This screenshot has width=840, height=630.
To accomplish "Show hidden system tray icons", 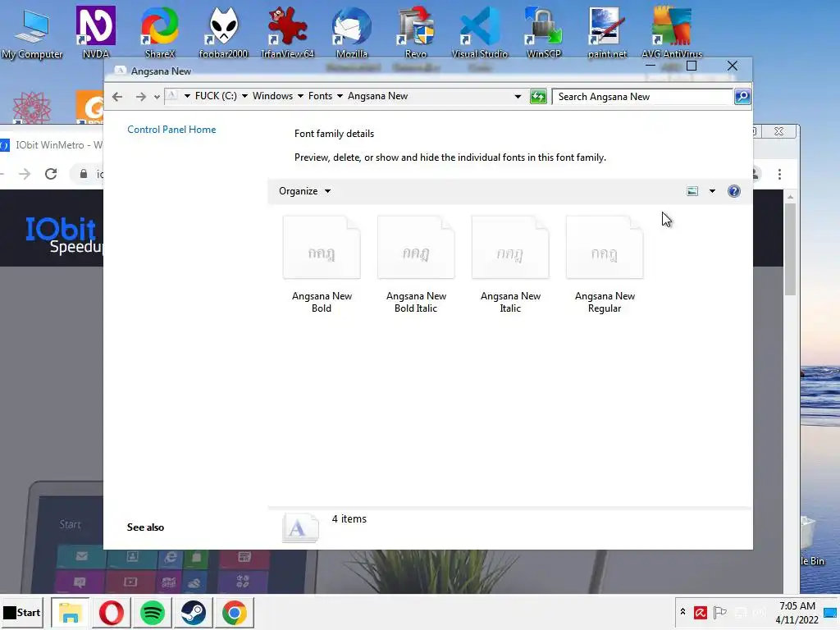I will pyautogui.click(x=682, y=612).
